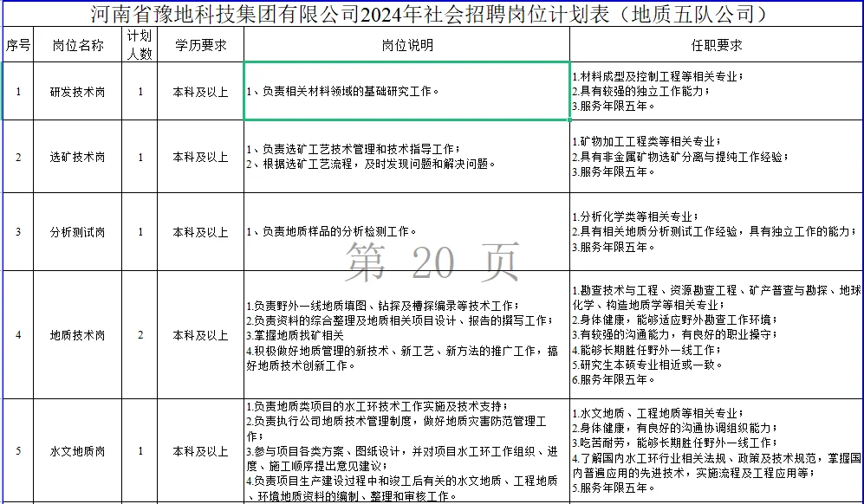Screen dimensions: 864x504
Task: Select planned headcount 2 for 地质技术岗
Action: coord(140,335)
